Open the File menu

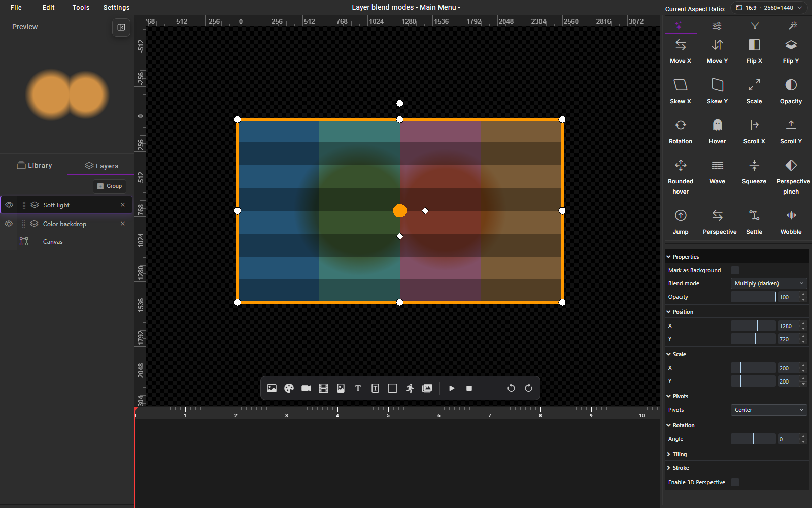coord(16,7)
